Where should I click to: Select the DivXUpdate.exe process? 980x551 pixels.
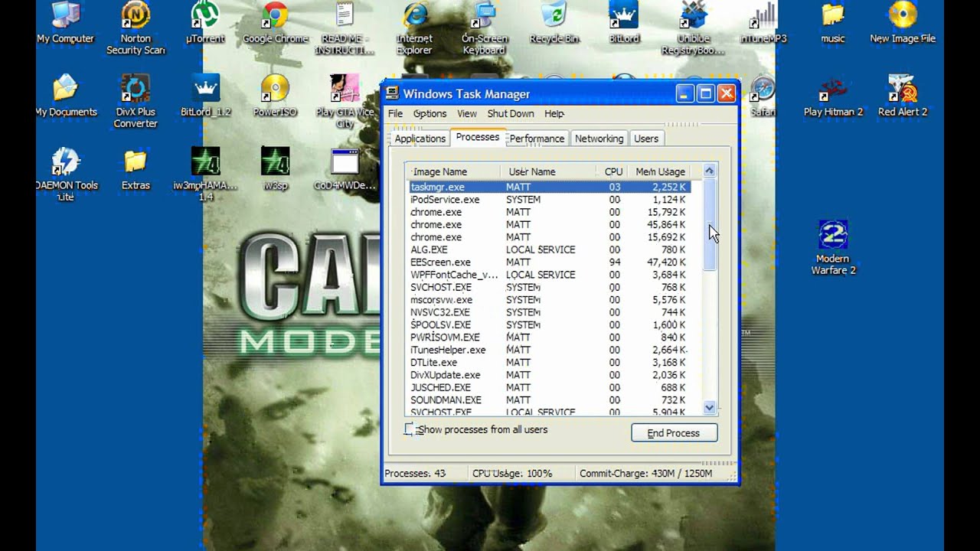(550, 375)
